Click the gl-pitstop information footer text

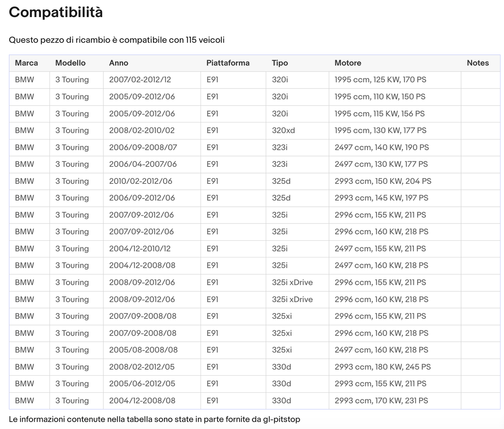click(x=155, y=419)
